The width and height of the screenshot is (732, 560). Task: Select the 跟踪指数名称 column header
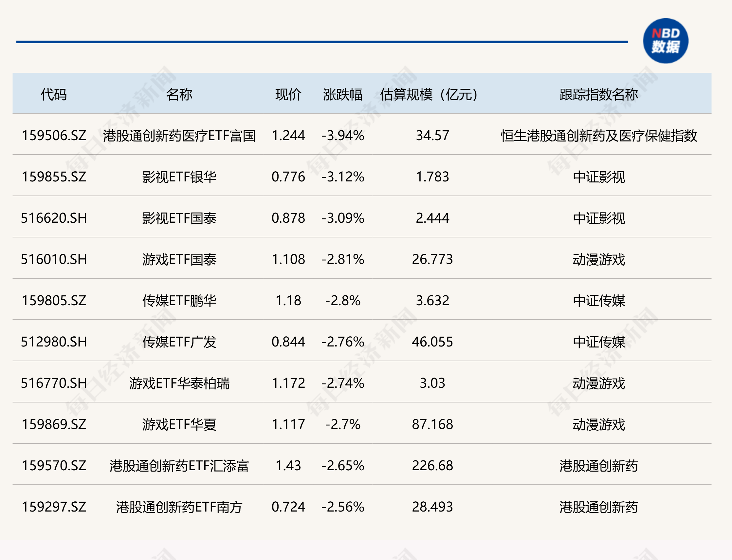pyautogui.click(x=599, y=95)
